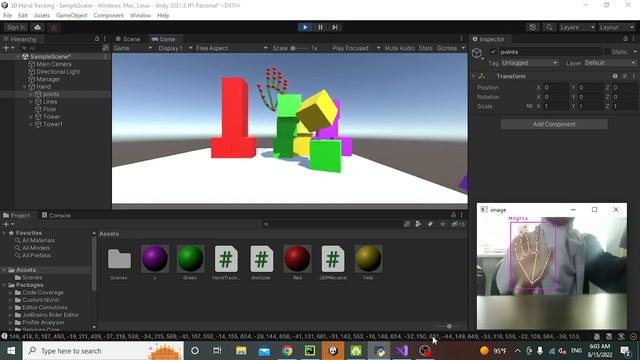
Task: Open the Game view mode dropdown
Action: (x=133, y=48)
